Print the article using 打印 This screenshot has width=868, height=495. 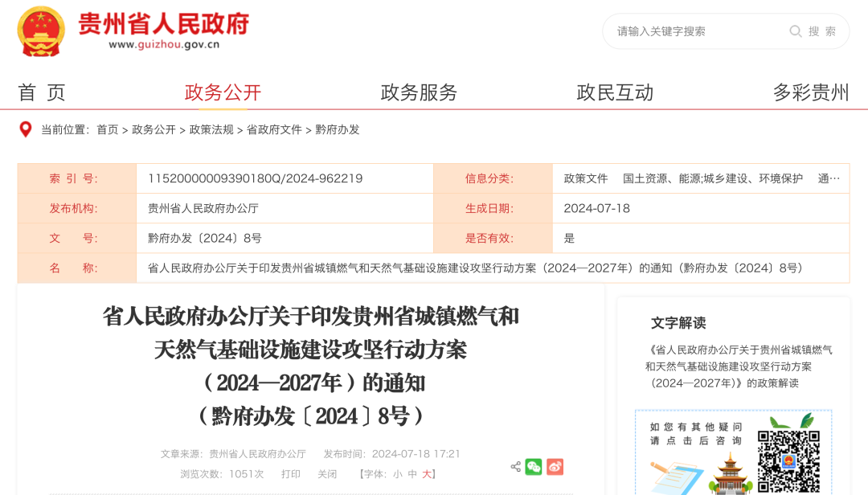click(x=292, y=474)
